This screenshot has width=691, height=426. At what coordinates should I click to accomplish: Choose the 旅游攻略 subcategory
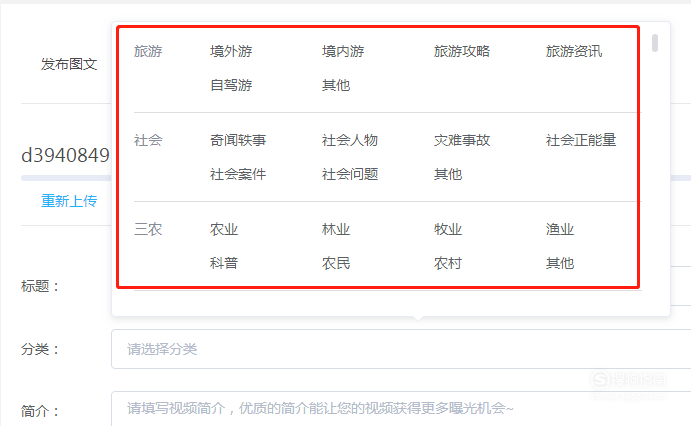461,52
